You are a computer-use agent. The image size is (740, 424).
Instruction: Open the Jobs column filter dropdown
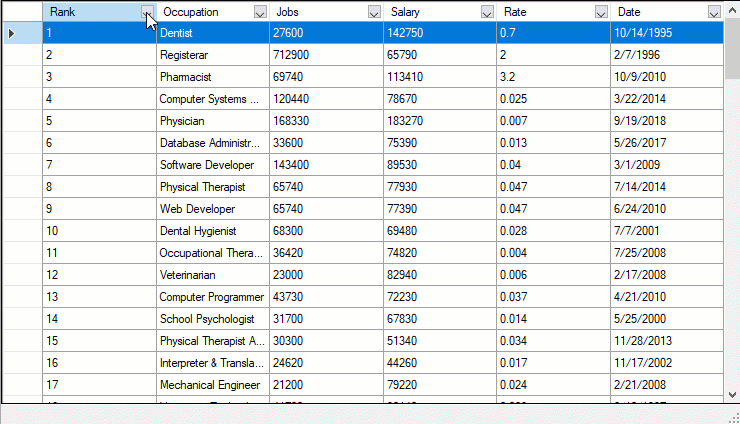(x=374, y=12)
